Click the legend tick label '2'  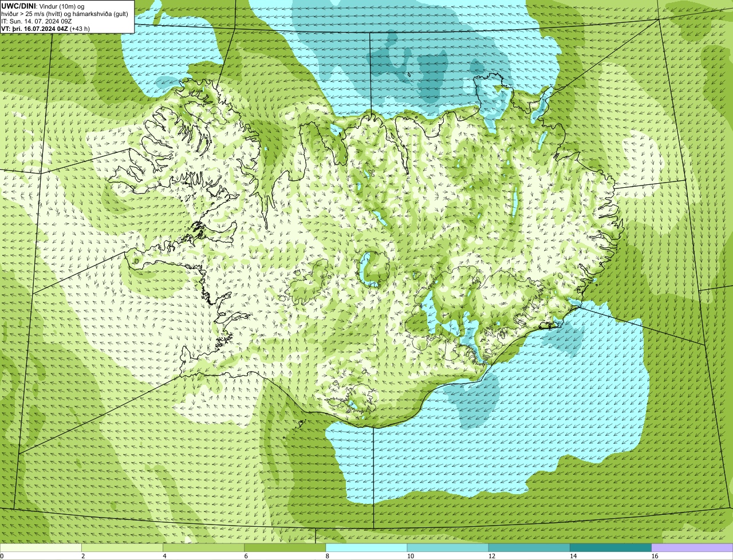83,556
